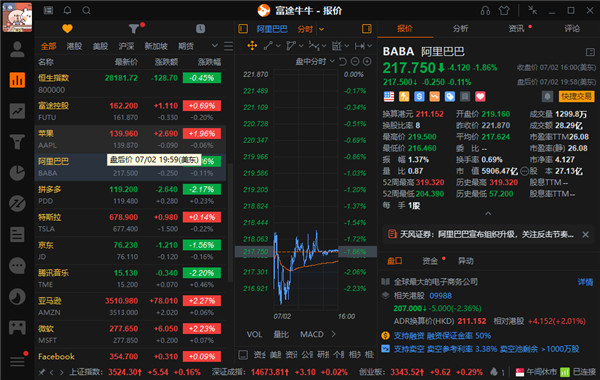Select the 美股 market tab in watchlist
The image size is (600, 380).
coord(100,46)
